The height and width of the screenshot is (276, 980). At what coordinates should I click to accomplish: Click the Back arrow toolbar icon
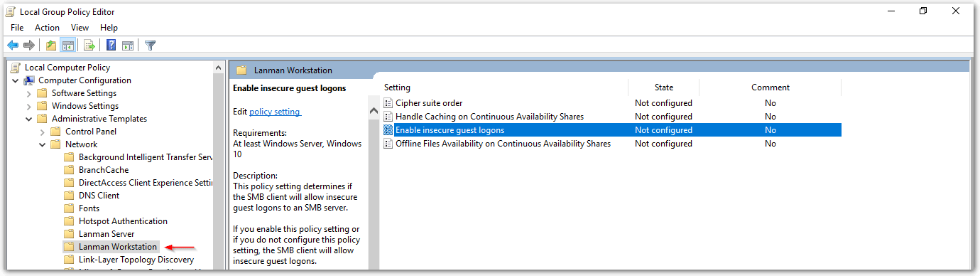(x=13, y=46)
